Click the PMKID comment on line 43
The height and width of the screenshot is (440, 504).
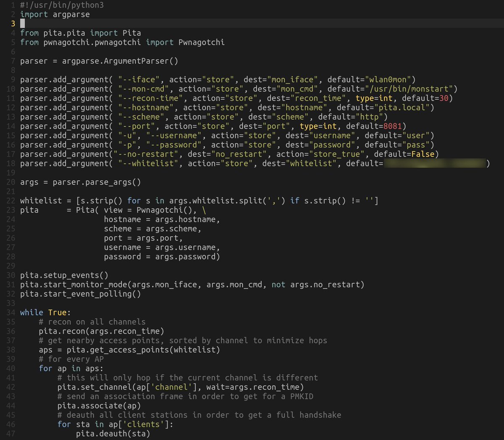(x=185, y=396)
